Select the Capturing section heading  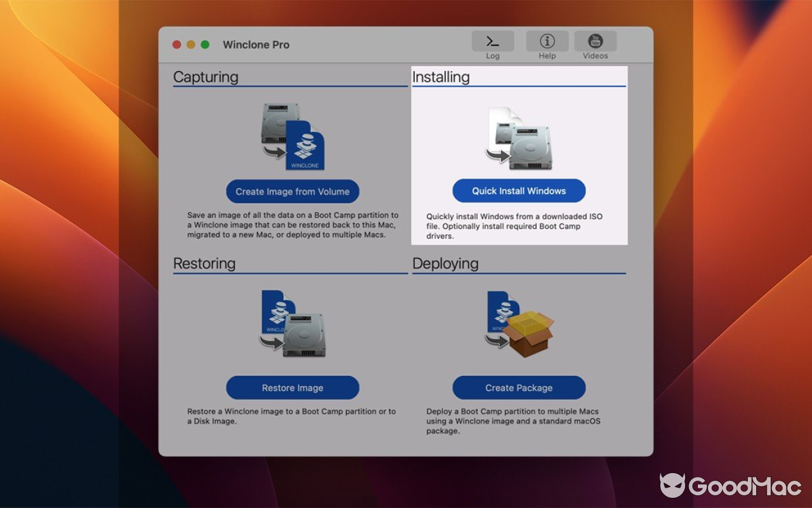[204, 77]
